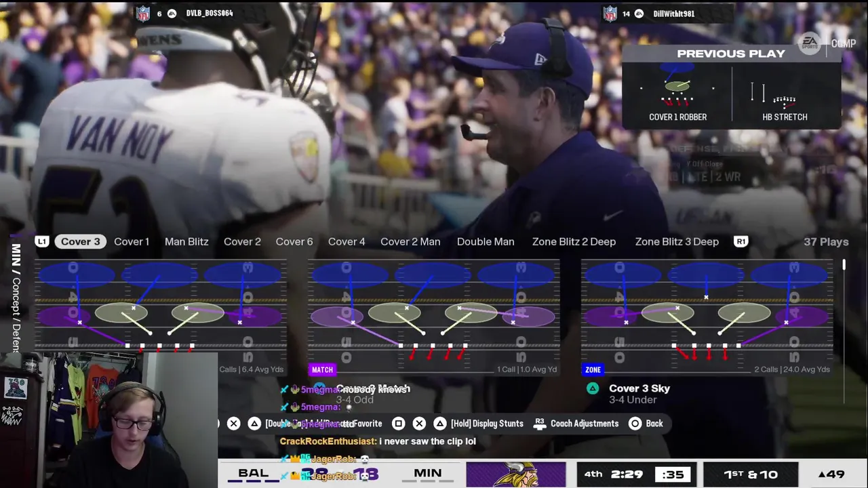Image resolution: width=868 pixels, height=488 pixels.
Task: Click the 3-4 Under formation label
Action: coord(633,400)
